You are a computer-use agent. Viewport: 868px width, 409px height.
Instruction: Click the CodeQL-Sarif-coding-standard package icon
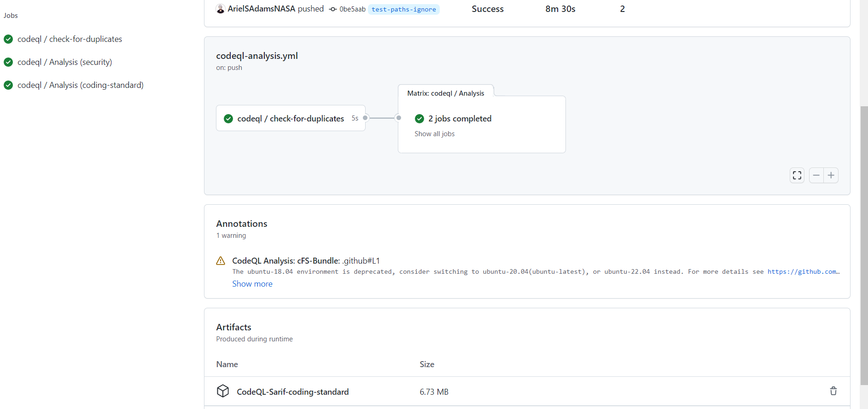[x=223, y=391]
